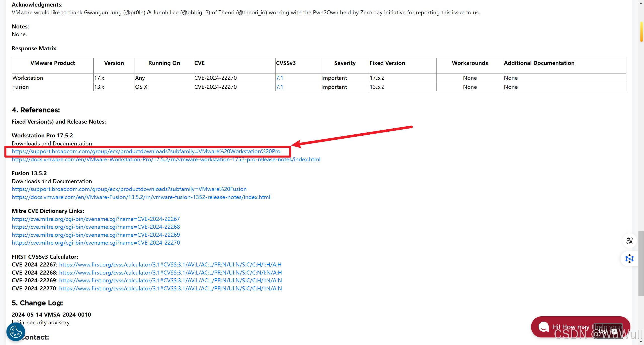Open Mitre link for CVE-2024-22267
The image size is (644, 345).
point(96,219)
